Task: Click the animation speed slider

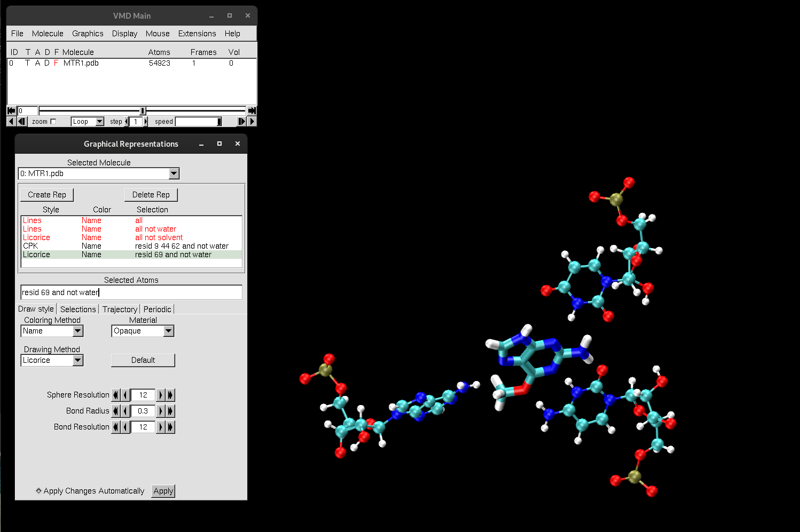Action: coord(198,122)
